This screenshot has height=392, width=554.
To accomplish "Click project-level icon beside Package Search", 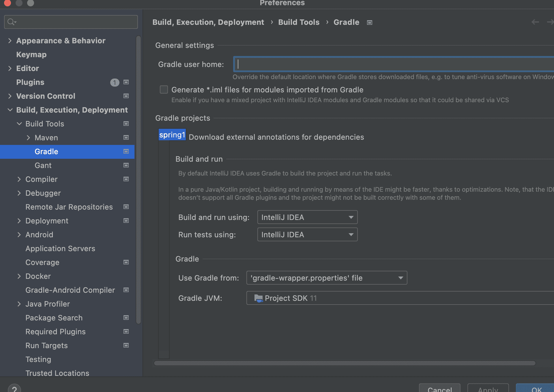I will point(126,318).
